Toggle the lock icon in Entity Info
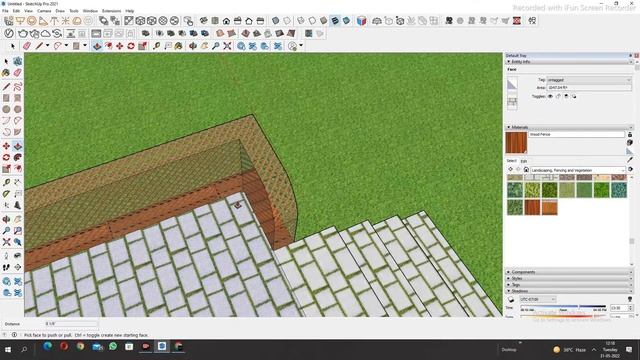 point(558,96)
